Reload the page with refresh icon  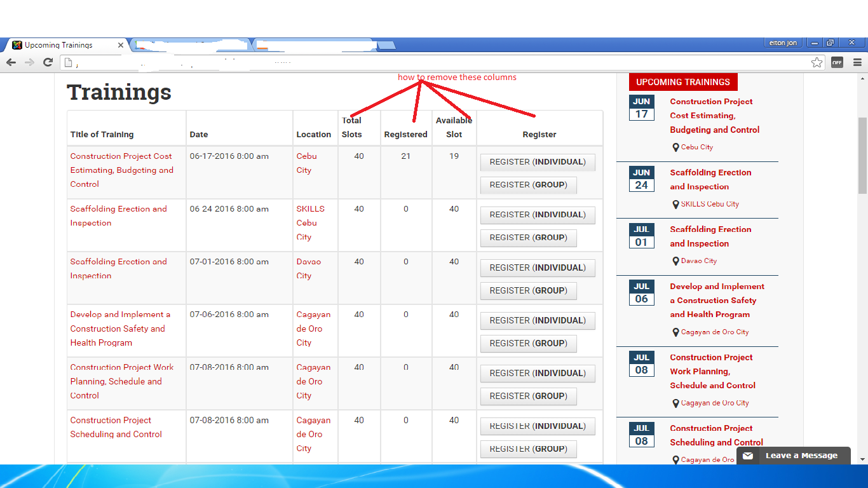coord(48,62)
